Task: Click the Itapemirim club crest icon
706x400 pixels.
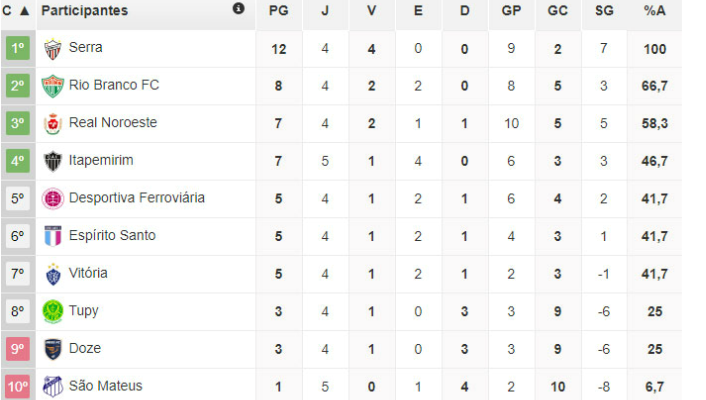Action: tap(52, 161)
